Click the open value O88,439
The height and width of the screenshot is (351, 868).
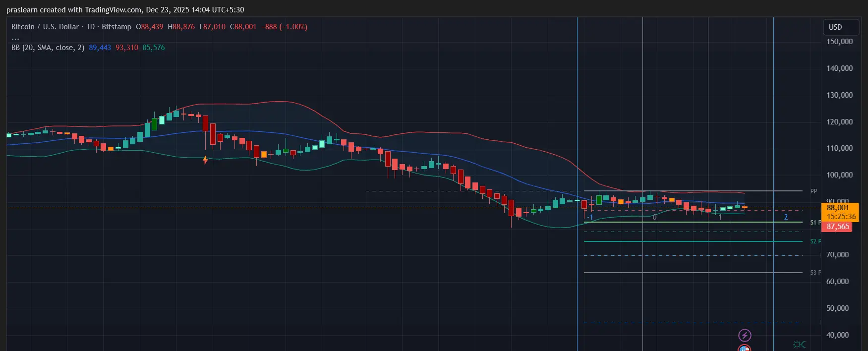[150, 27]
